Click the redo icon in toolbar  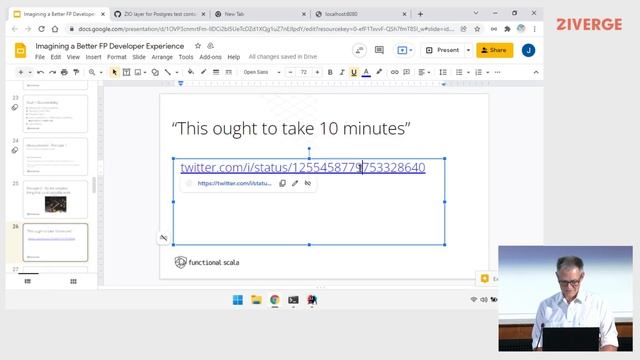click(x=52, y=72)
